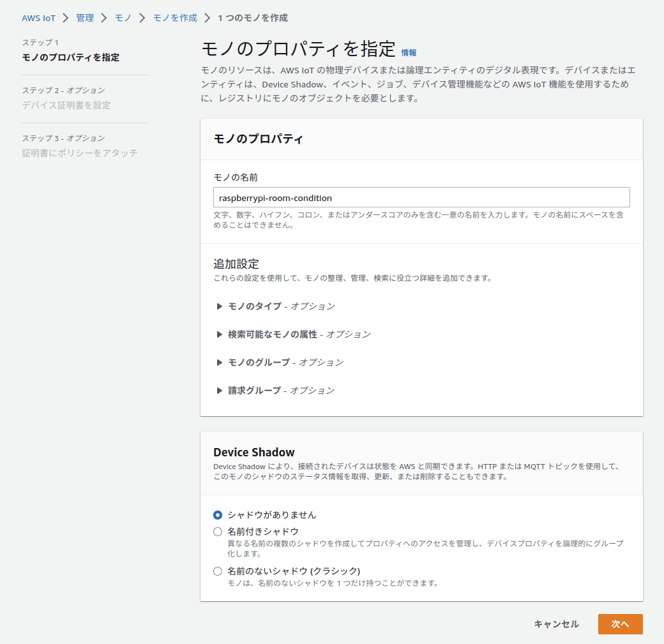Select the シャドウがありません radio button
This screenshot has width=664, height=644.
[x=218, y=515]
